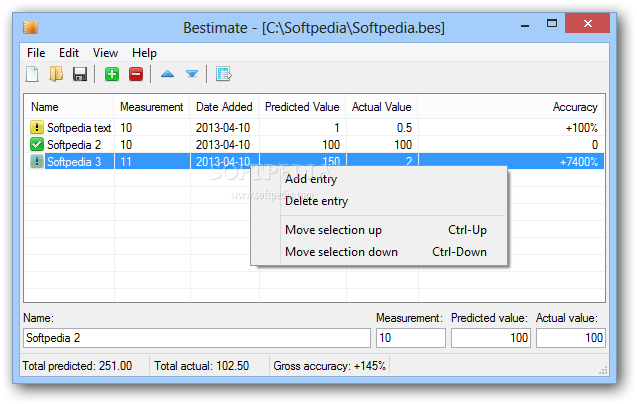Sort by the Accuracy column header

click(x=511, y=107)
